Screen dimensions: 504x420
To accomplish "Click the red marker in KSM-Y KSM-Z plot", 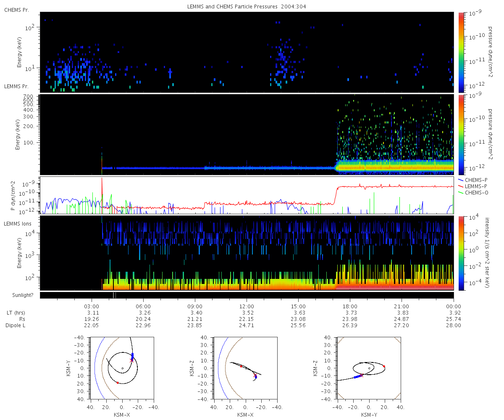I will pyautogui.click(x=384, y=366).
